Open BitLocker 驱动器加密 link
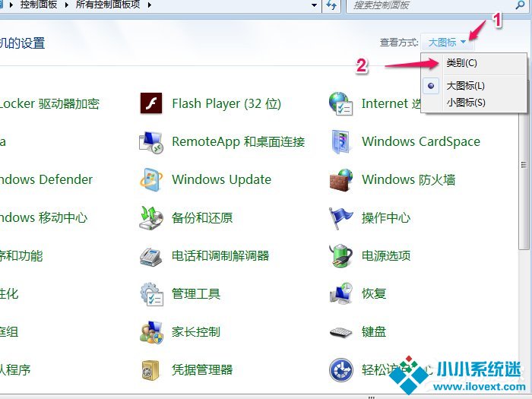 tap(49, 103)
